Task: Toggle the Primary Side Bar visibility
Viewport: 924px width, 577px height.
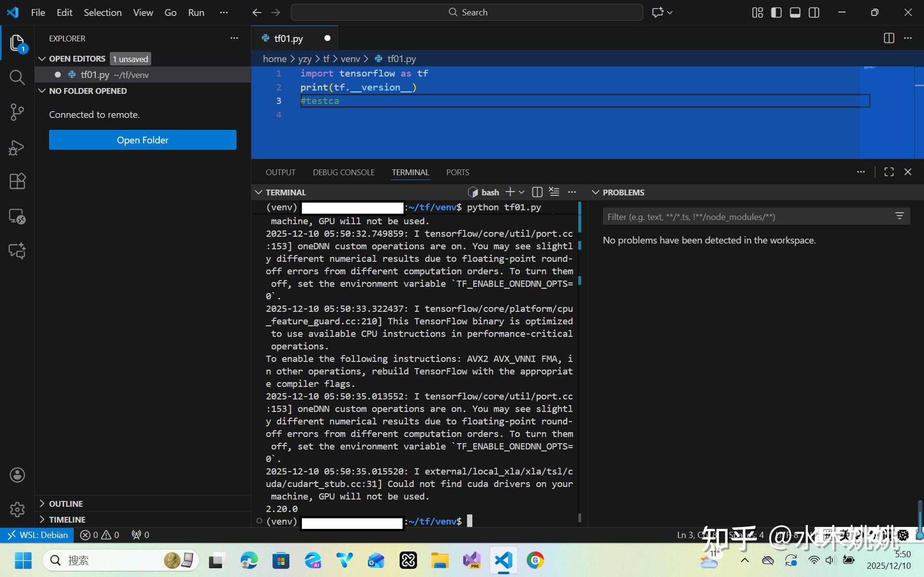Action: [776, 12]
